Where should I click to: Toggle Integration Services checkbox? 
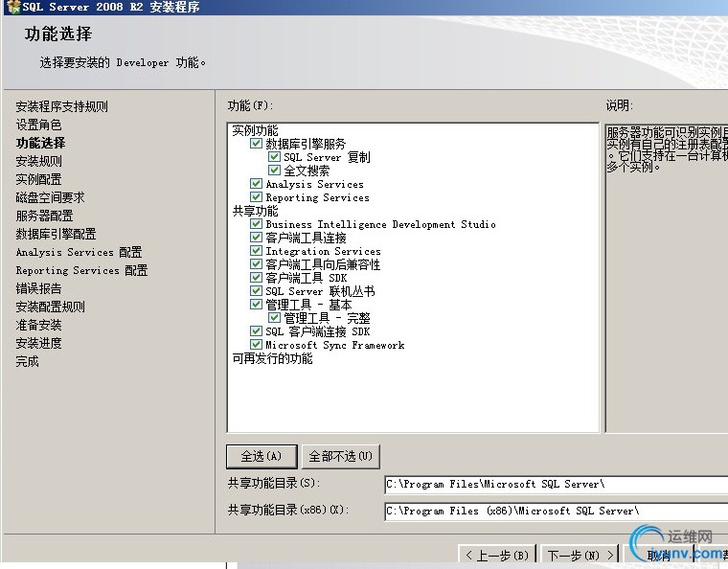(256, 251)
